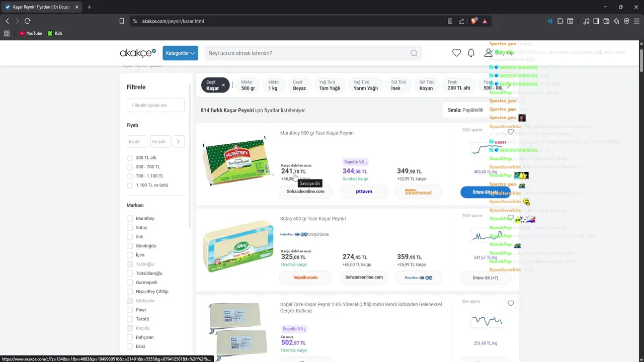This screenshot has height=362, width=644.
Task: Check the Tahsildaroğlu brand checkbox
Action: tap(130, 274)
